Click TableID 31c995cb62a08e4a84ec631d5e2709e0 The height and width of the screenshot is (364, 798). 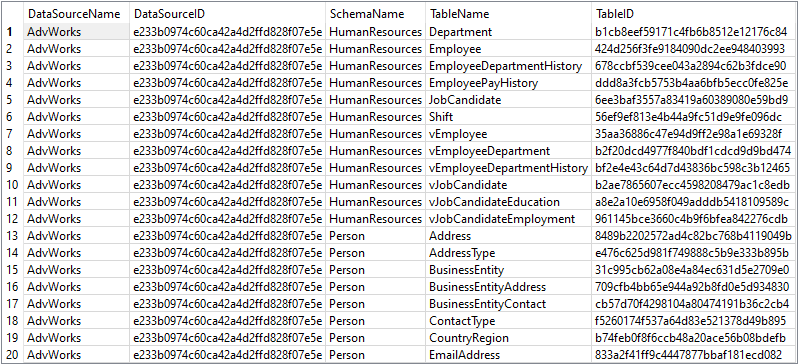point(693,270)
